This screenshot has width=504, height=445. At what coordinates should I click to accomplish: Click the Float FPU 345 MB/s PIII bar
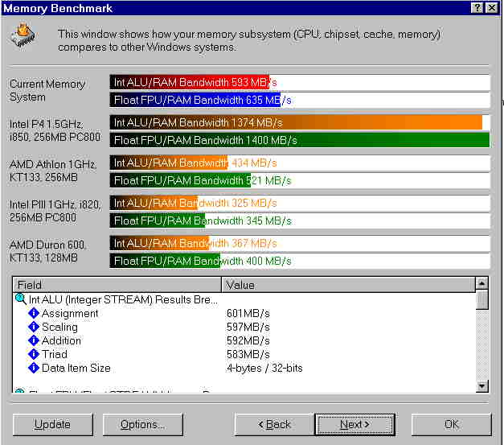click(158, 220)
